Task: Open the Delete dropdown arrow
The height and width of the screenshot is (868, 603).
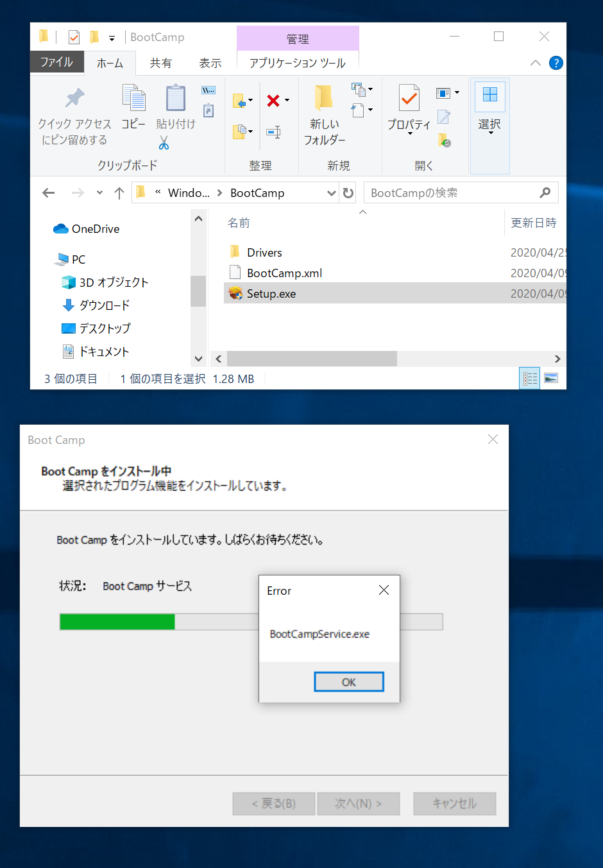Action: (x=287, y=101)
